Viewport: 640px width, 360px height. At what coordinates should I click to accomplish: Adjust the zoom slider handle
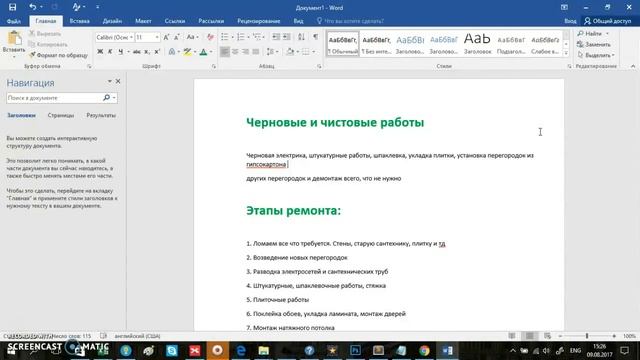click(587, 336)
